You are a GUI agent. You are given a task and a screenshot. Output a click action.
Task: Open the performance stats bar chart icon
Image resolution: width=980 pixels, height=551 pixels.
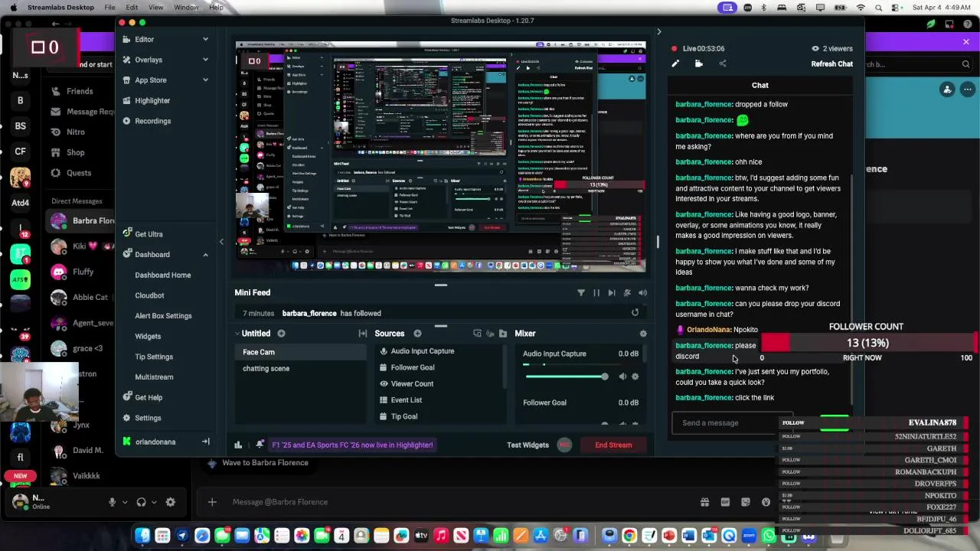(238, 445)
